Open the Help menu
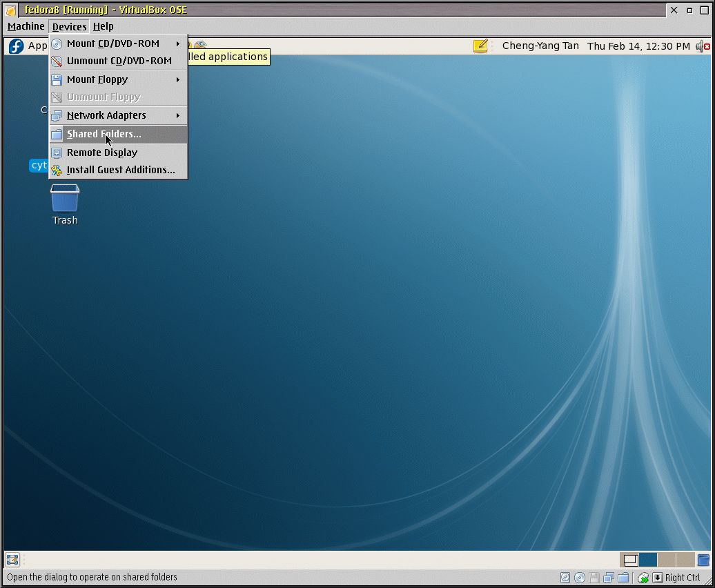The height and width of the screenshot is (588, 715). (x=103, y=26)
